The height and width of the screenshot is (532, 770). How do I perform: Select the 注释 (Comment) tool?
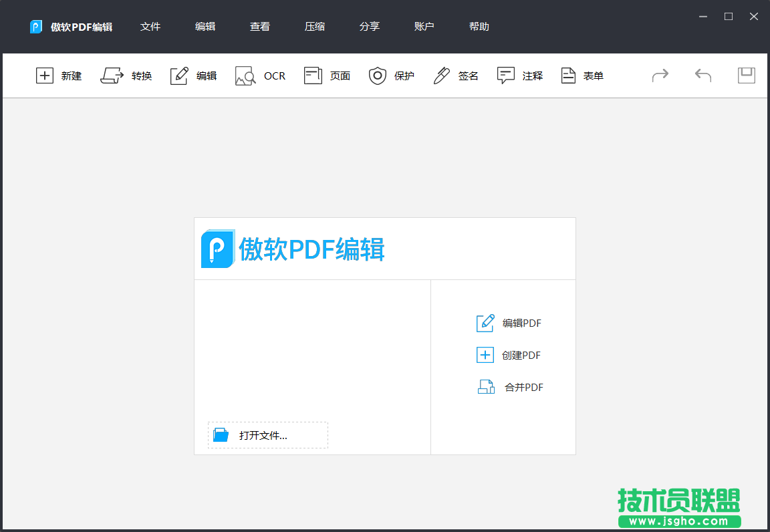pyautogui.click(x=520, y=76)
